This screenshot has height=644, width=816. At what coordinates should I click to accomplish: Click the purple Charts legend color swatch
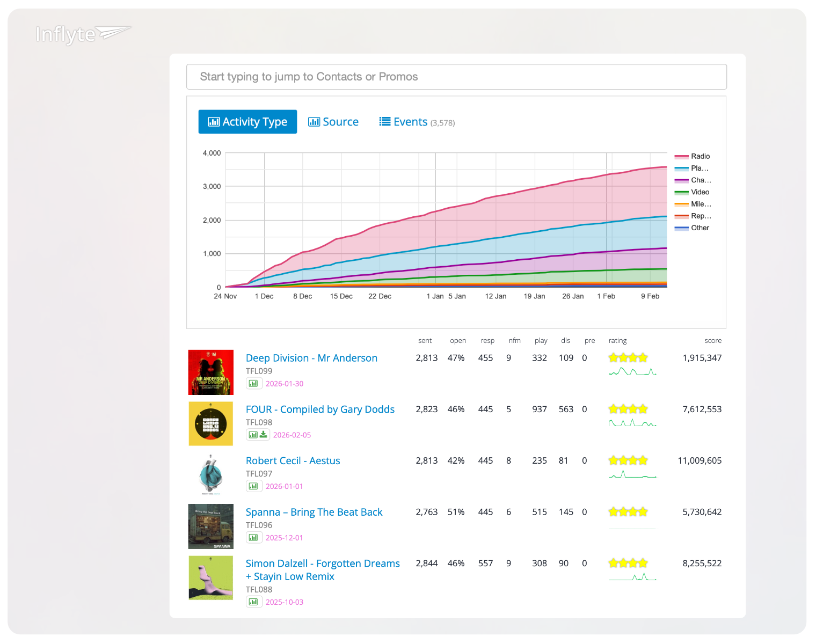681,181
